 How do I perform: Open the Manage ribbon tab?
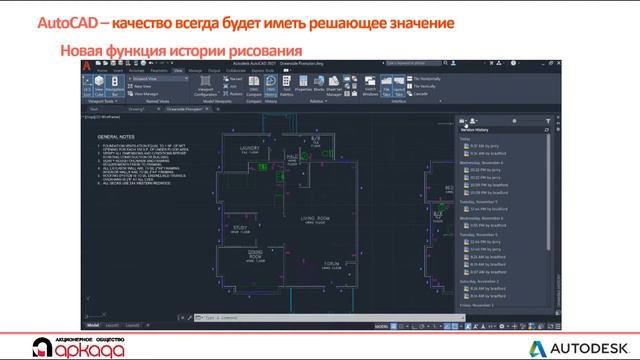click(195, 71)
